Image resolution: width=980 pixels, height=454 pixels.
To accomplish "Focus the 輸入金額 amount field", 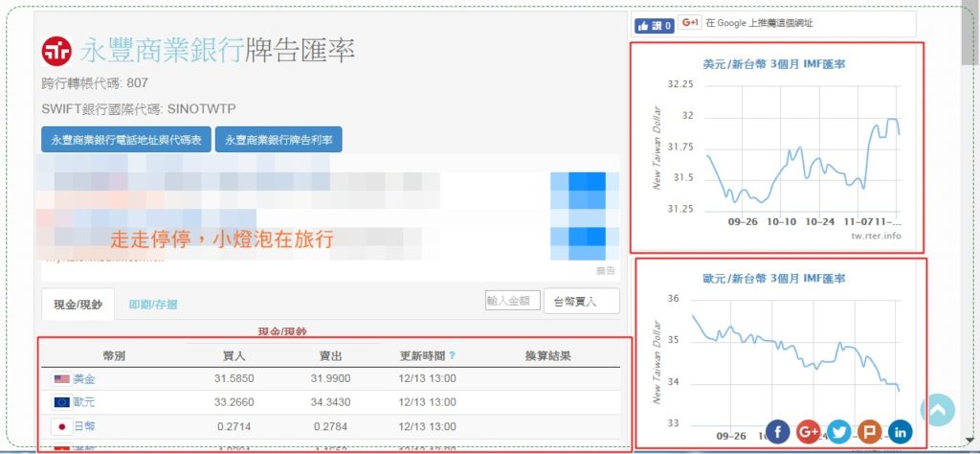I will tap(513, 301).
